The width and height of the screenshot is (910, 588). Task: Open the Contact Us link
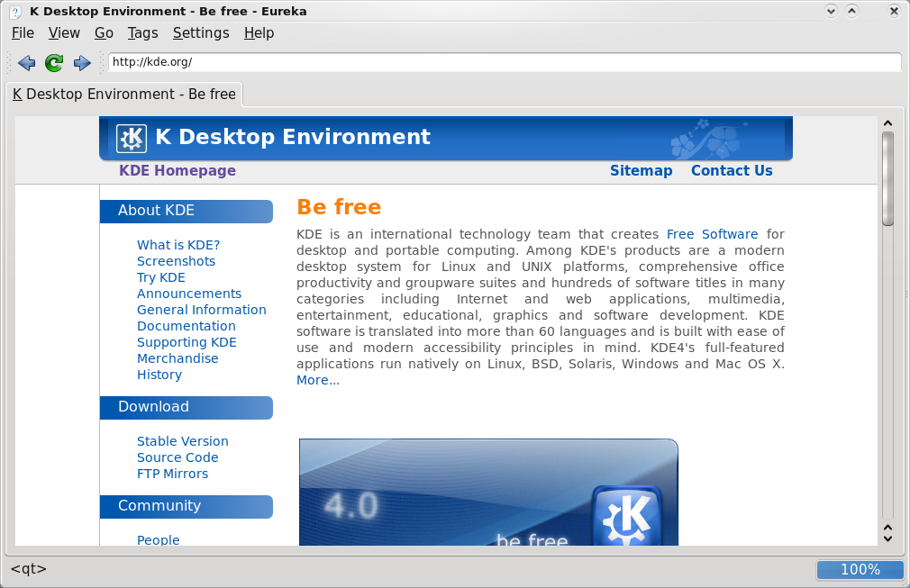[732, 170]
